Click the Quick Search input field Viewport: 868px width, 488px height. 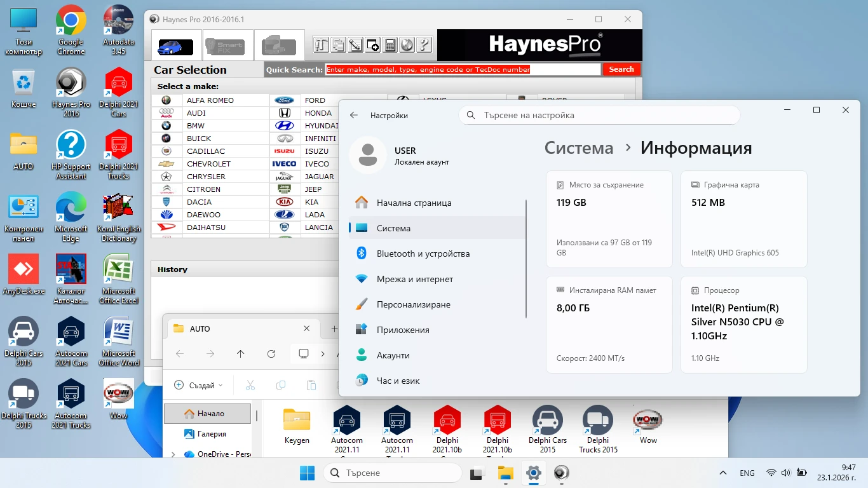click(463, 69)
